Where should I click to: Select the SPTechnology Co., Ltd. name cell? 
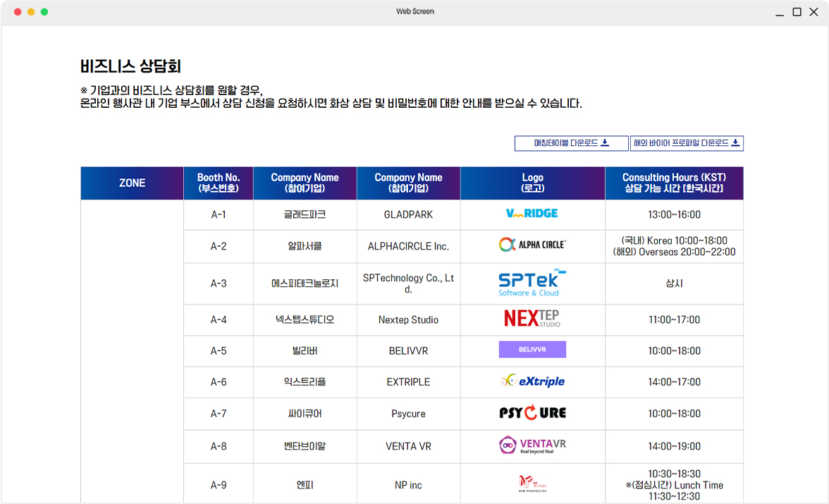408,283
